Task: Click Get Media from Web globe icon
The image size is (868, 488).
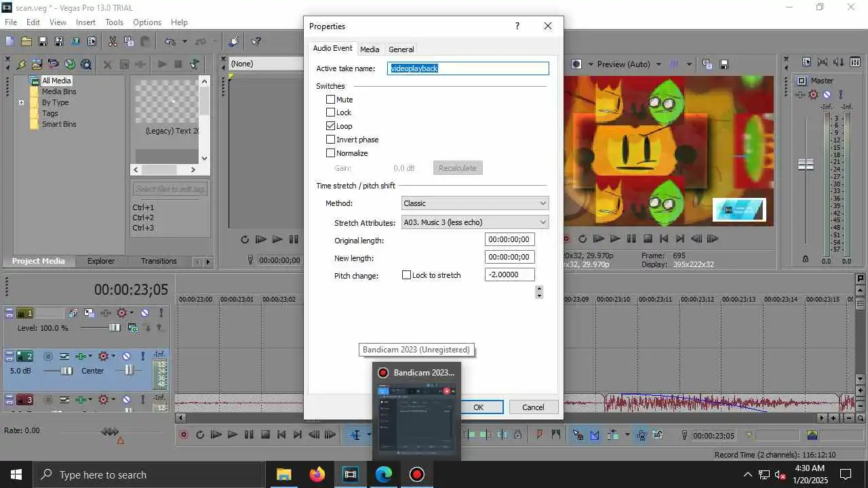Action: [x=70, y=64]
